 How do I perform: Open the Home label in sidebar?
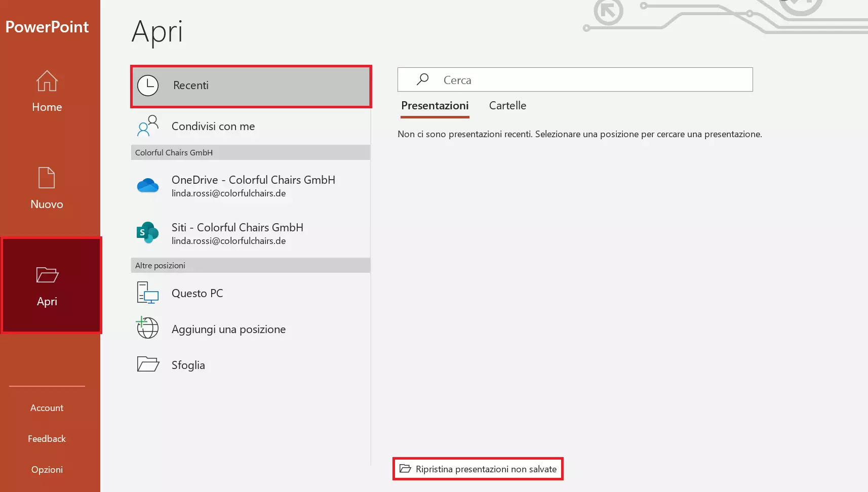pos(47,107)
